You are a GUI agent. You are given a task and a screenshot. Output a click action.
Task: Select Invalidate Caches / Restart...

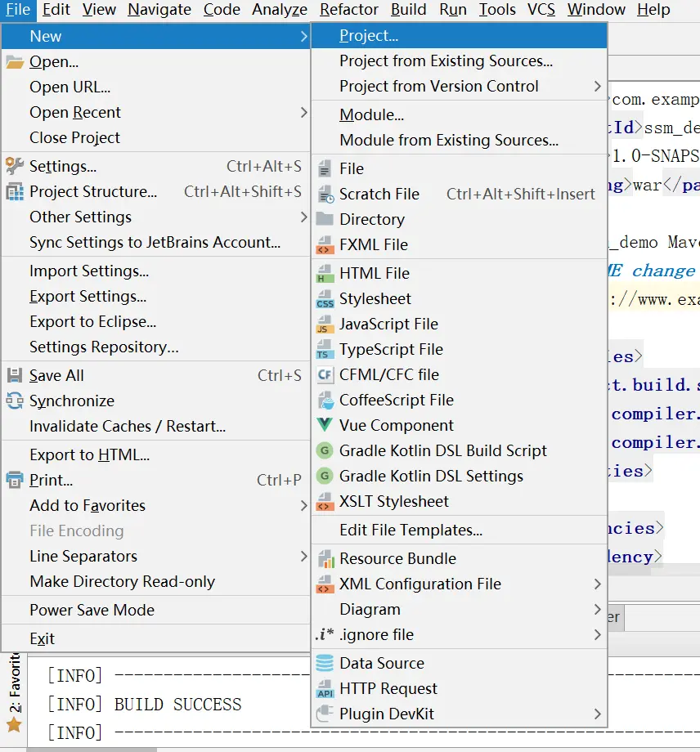point(156,426)
